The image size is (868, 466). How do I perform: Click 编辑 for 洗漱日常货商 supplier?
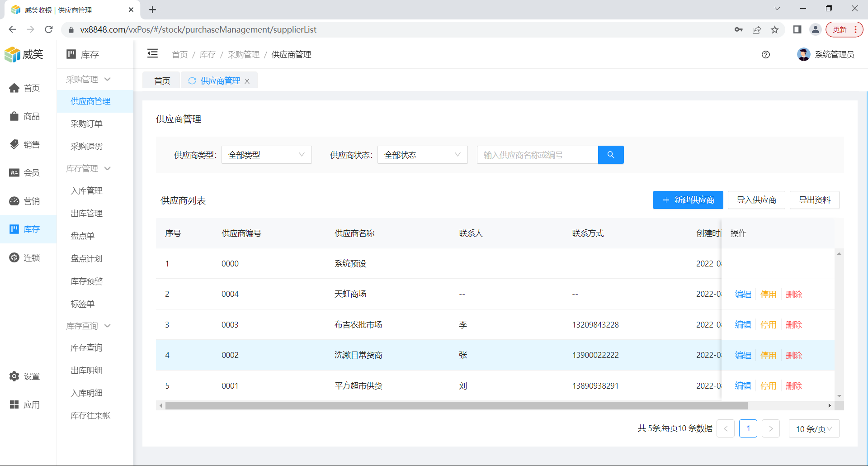coord(743,356)
